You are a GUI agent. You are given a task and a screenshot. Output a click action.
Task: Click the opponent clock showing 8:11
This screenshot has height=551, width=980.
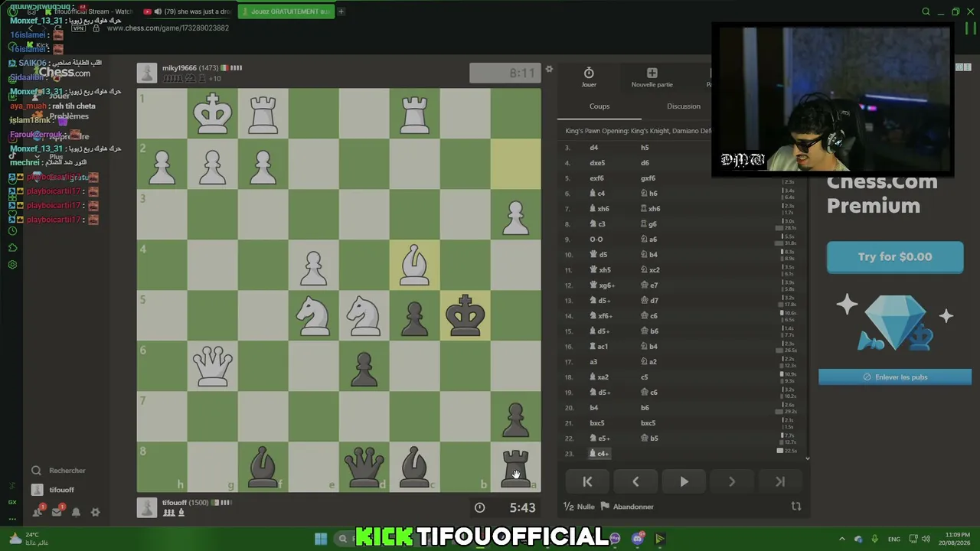click(505, 73)
